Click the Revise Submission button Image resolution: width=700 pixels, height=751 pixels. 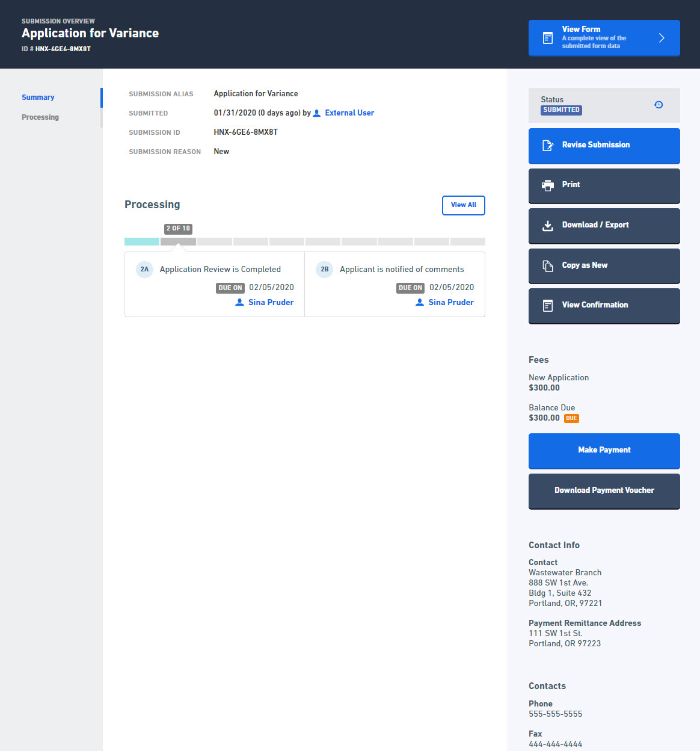pyautogui.click(x=604, y=146)
